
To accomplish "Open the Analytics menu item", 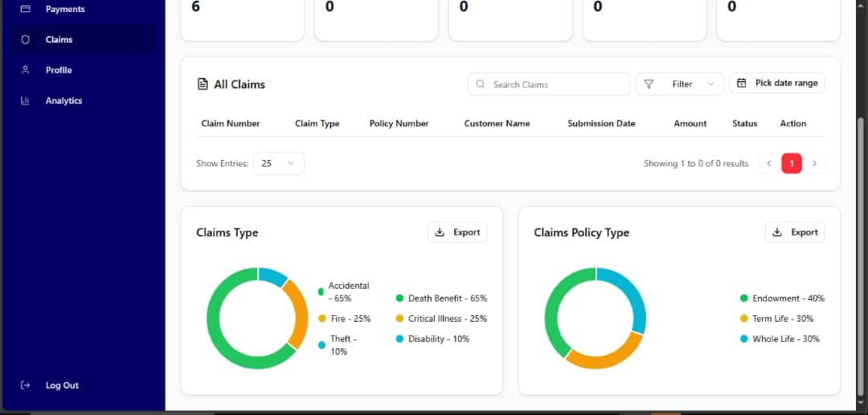I will click(x=63, y=101).
